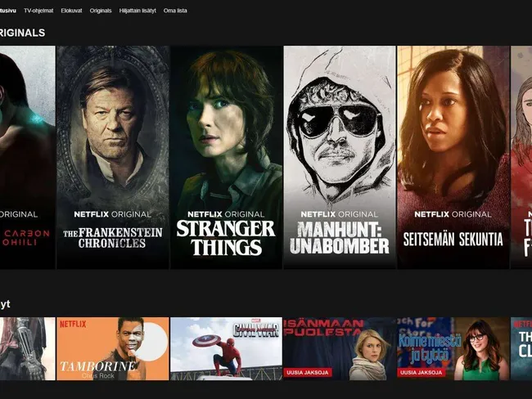This screenshot has height=399, width=532.
Task: Click the Netflix logo on Tamborine tile
Action: [73, 325]
